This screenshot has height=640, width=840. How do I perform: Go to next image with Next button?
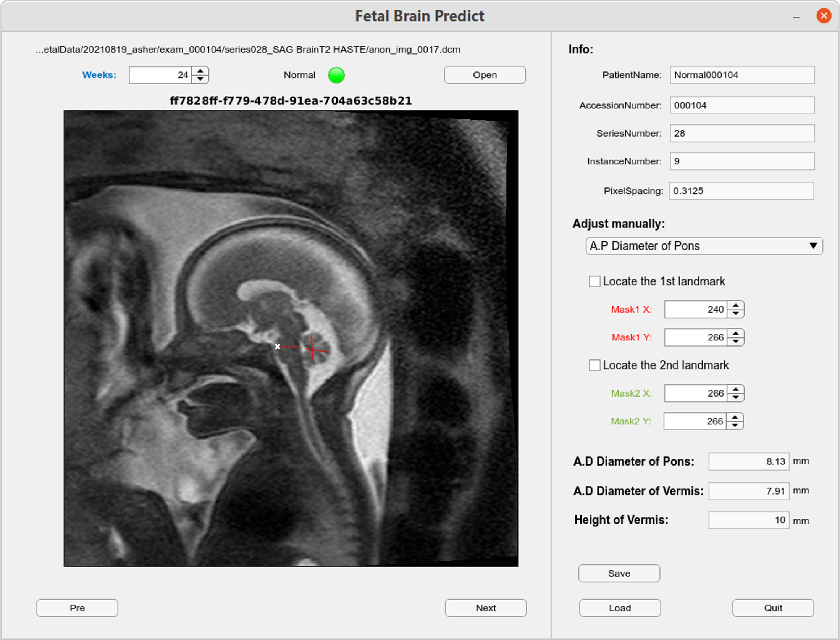click(x=485, y=608)
